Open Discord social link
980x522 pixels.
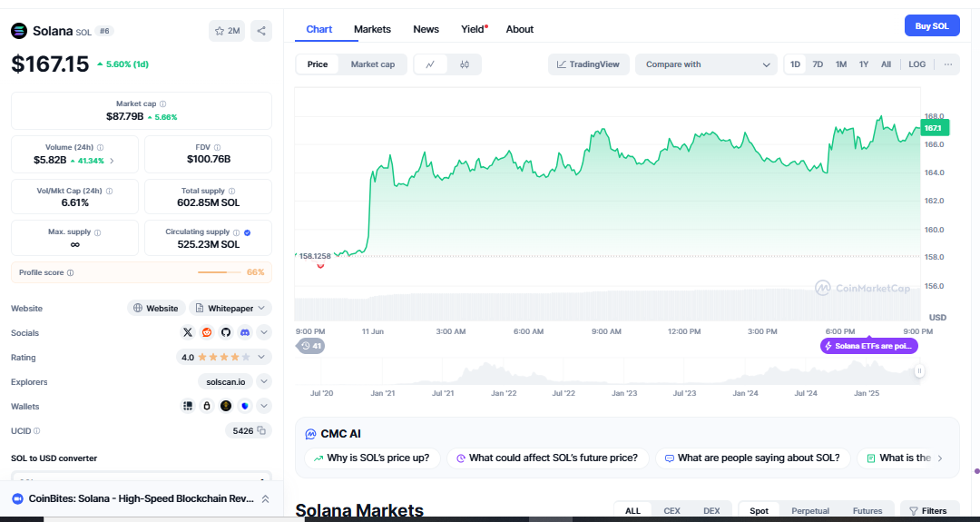coord(245,332)
